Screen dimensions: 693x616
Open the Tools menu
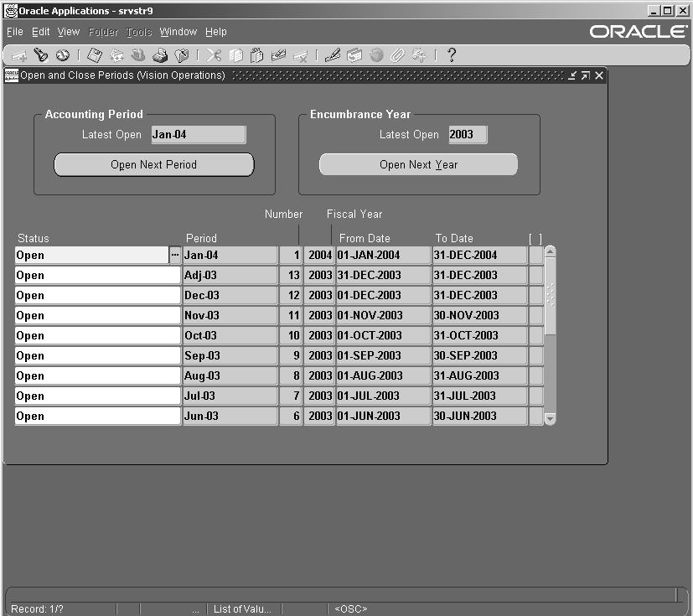point(139,32)
